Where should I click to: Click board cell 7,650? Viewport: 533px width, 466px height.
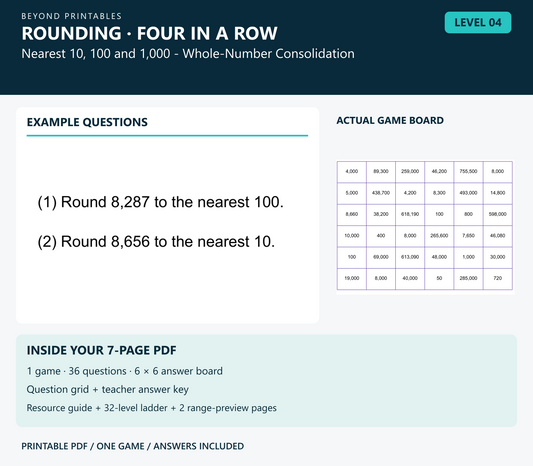pyautogui.click(x=468, y=236)
